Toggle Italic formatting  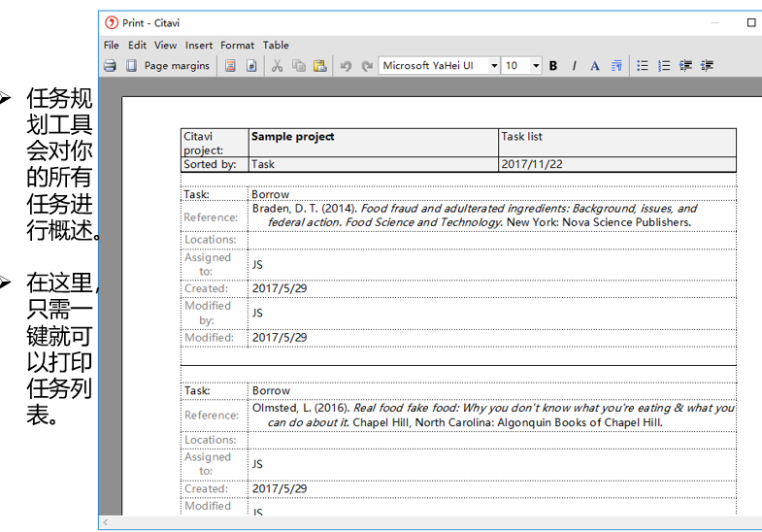tap(574, 66)
